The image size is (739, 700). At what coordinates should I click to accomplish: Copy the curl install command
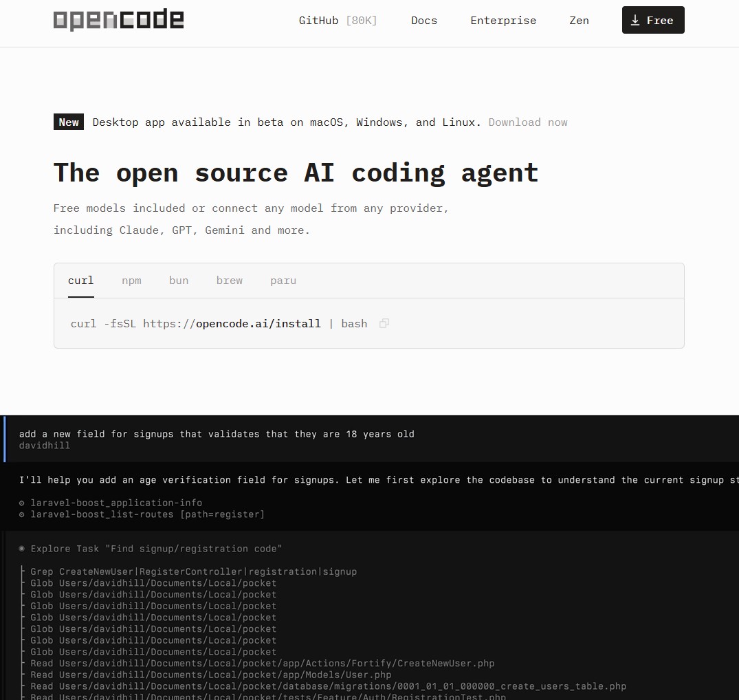pyautogui.click(x=384, y=323)
